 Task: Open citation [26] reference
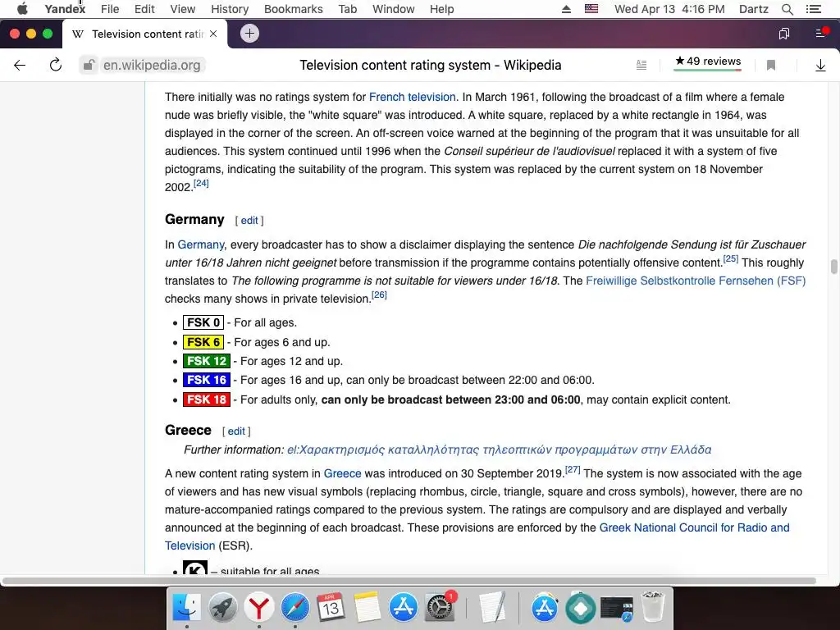click(379, 294)
